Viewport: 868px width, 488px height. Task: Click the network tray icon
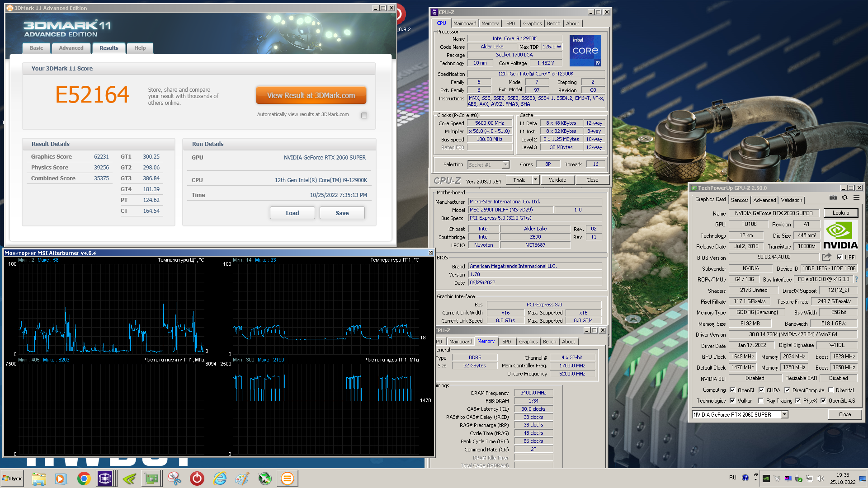(x=810, y=478)
